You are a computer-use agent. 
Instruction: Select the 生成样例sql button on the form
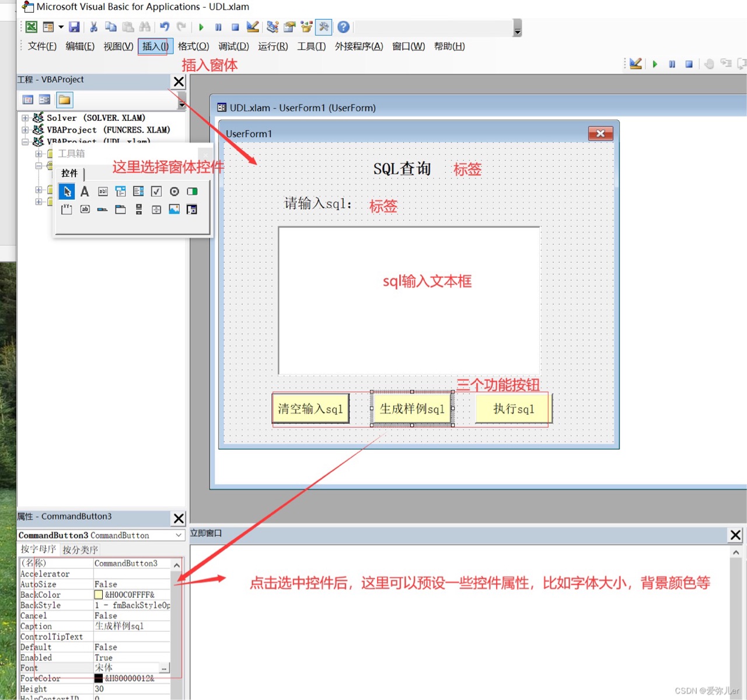[412, 409]
